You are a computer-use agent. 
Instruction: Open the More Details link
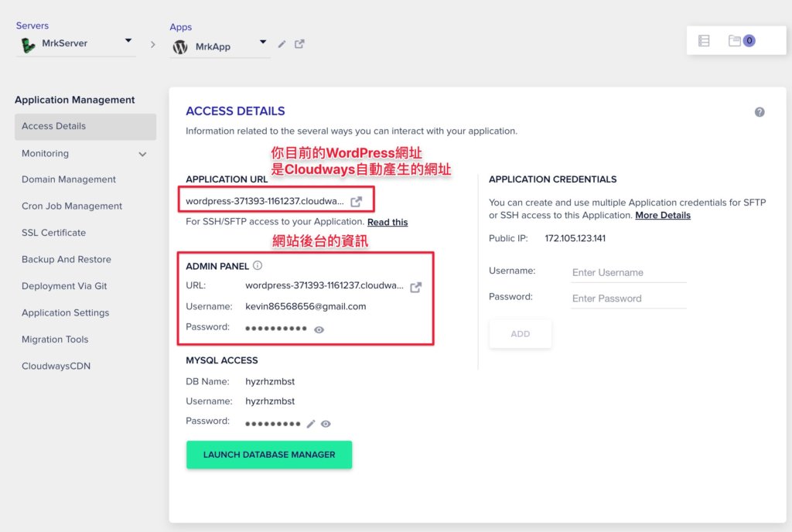tap(663, 215)
